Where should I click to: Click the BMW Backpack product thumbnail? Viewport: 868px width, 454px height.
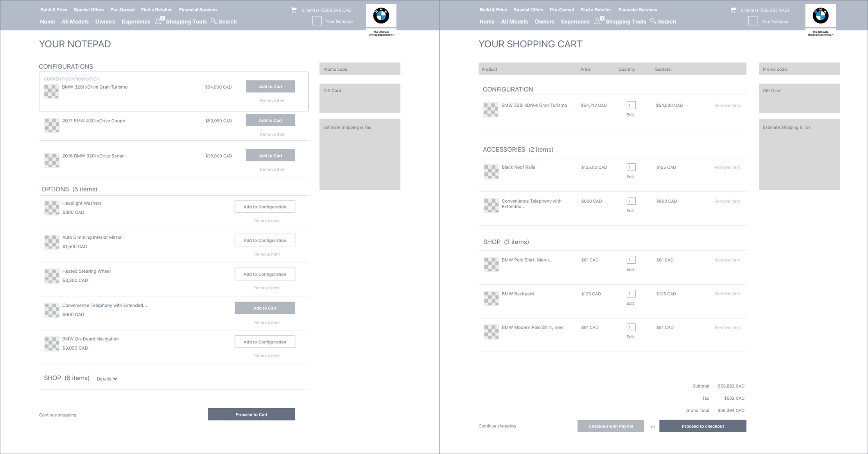point(491,298)
